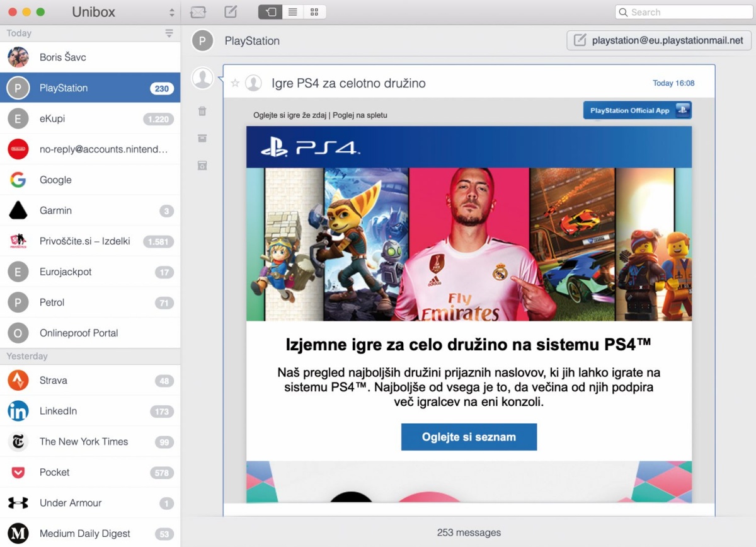Click the 253 messages status text
This screenshot has height=547, width=756.
click(x=469, y=533)
